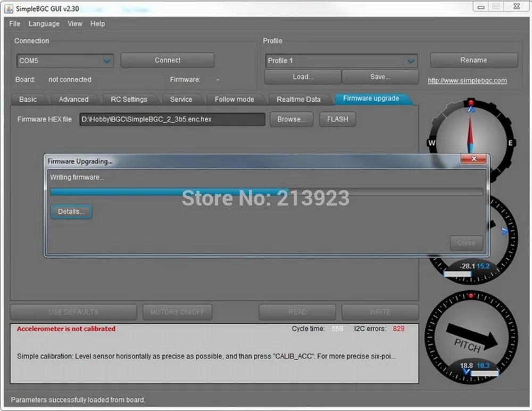This screenshot has width=532, height=411.
Task: Switch to the Service tab
Action: pos(181,100)
